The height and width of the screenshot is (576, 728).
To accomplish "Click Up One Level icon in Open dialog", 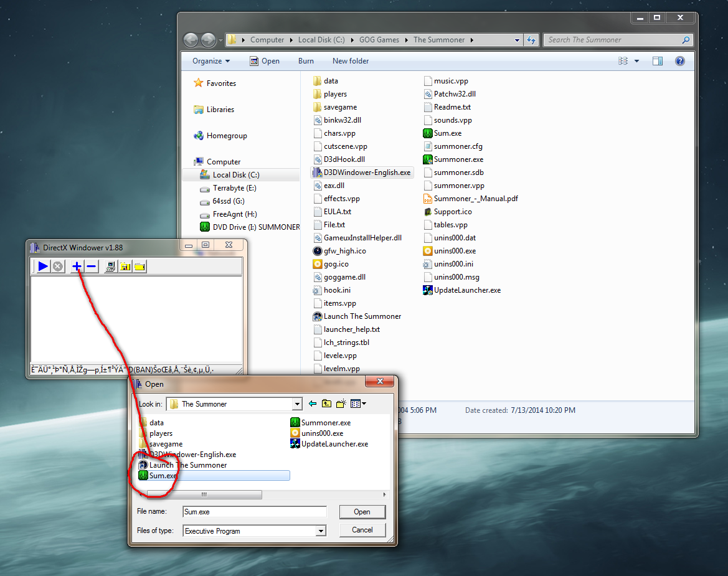I will 327,404.
